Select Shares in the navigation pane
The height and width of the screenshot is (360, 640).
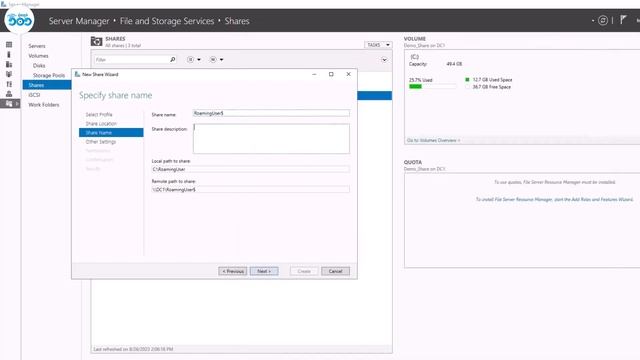(47, 85)
